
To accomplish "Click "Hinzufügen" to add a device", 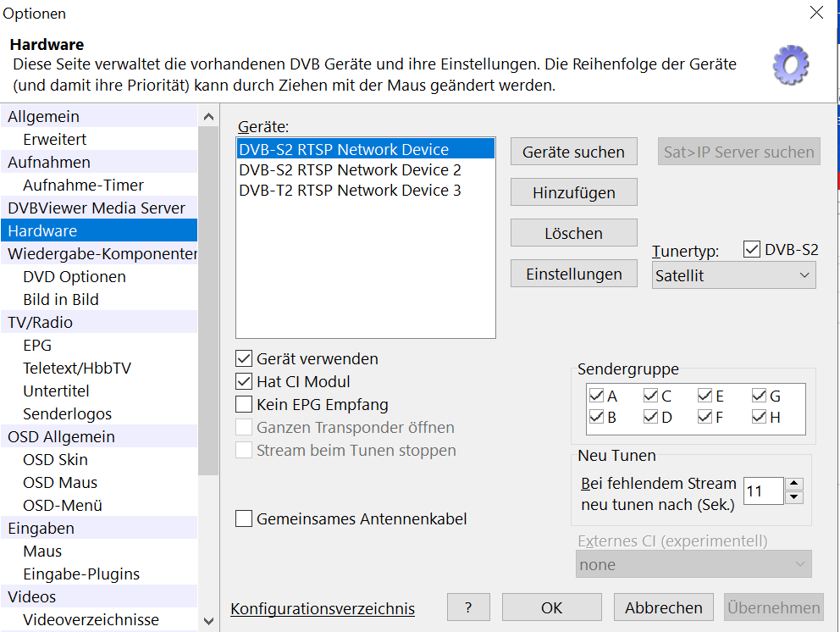I will point(573,191).
